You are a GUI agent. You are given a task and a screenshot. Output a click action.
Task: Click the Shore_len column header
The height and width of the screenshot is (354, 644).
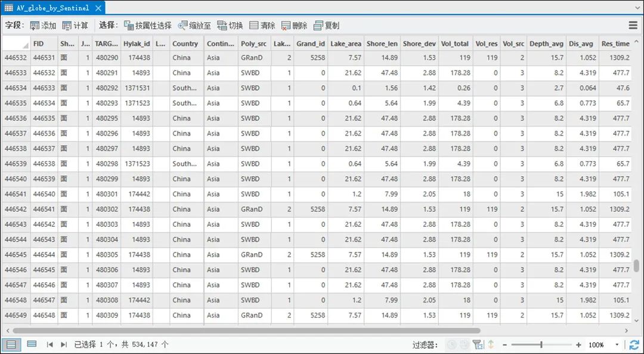point(382,44)
